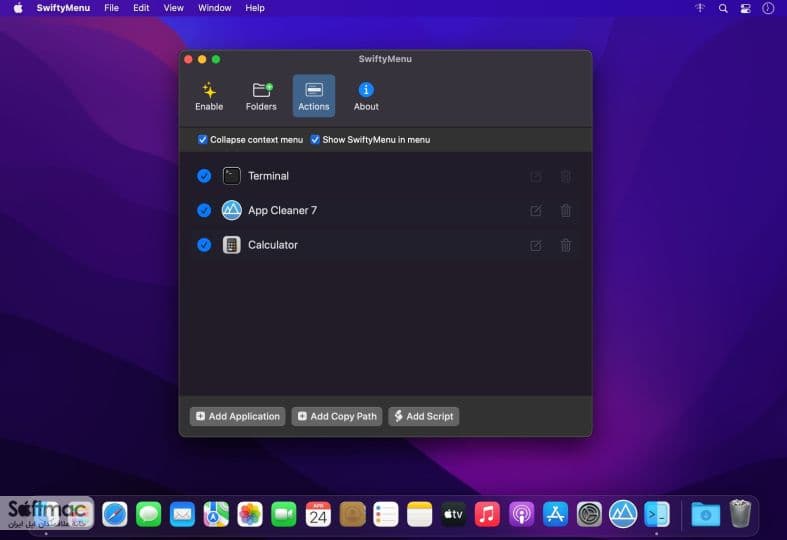
Task: Switch to the Folders tab
Action: [261, 96]
